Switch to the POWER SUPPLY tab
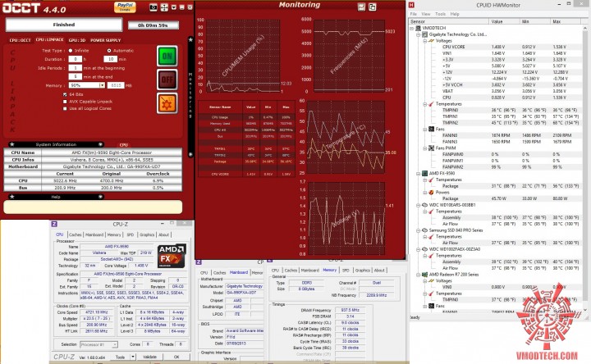The height and width of the screenshot is (364, 591). coord(106,40)
